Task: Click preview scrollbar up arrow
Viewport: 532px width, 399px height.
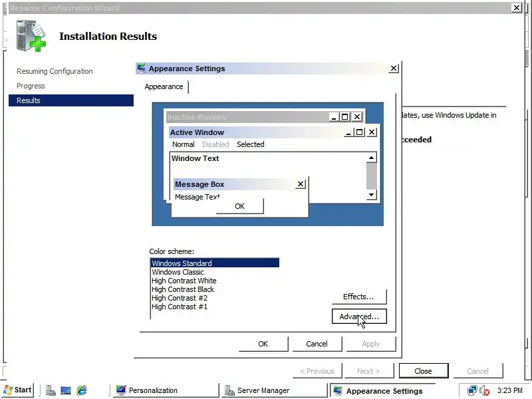Action: click(x=372, y=158)
